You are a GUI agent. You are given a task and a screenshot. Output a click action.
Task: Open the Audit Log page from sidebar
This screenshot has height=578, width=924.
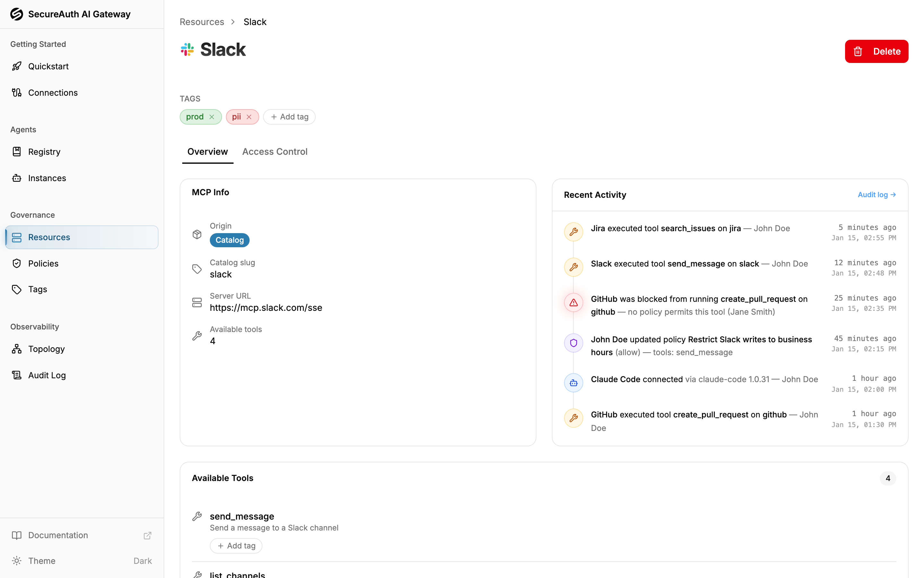(x=82, y=375)
